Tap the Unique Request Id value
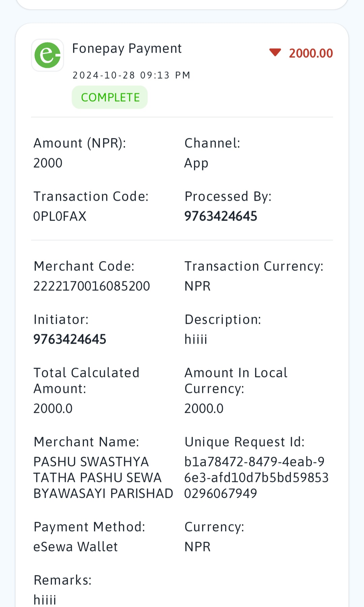 pos(256,478)
